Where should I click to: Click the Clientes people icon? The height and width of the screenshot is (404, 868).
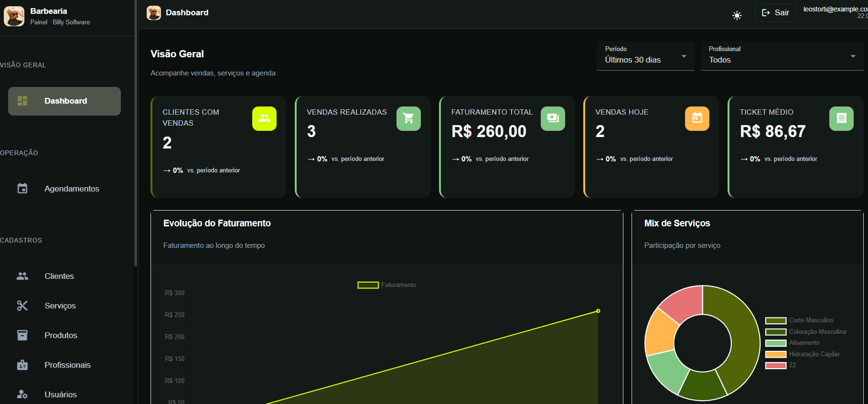(22, 276)
